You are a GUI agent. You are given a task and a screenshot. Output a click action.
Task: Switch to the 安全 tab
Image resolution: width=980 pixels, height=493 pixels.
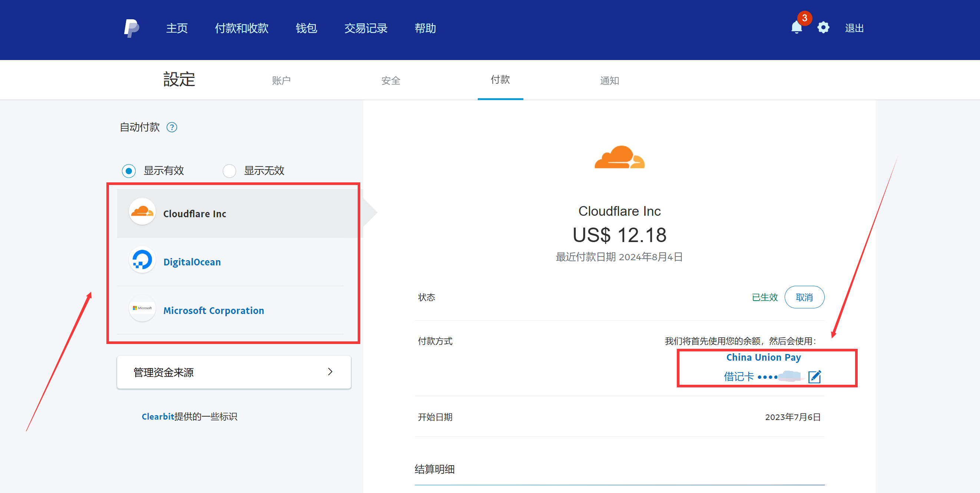click(391, 81)
